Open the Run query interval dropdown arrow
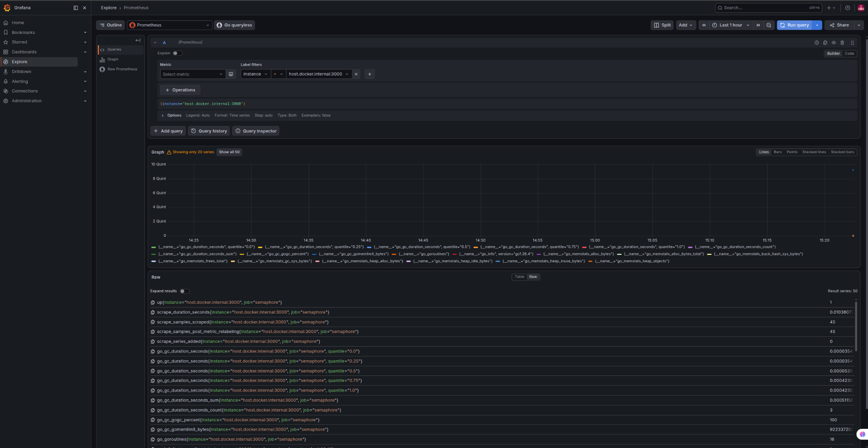Viewport: 868px width, 448px height. click(x=817, y=25)
